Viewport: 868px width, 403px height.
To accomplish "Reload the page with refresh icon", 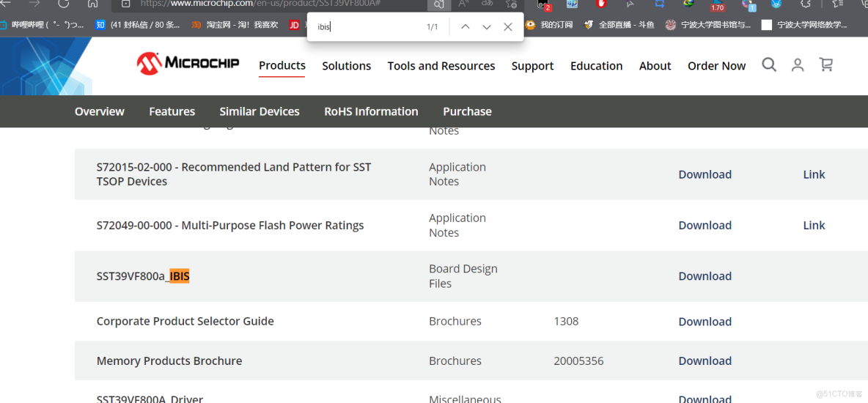I will tap(63, 4).
